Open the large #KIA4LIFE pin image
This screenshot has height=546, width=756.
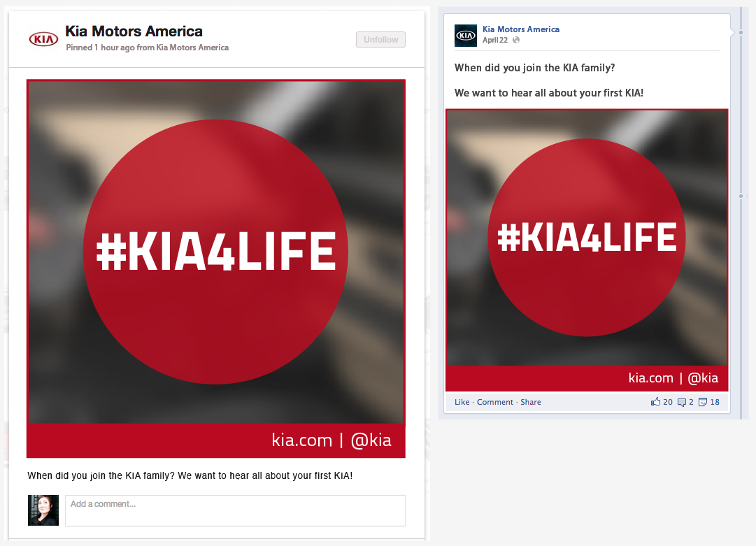click(216, 268)
